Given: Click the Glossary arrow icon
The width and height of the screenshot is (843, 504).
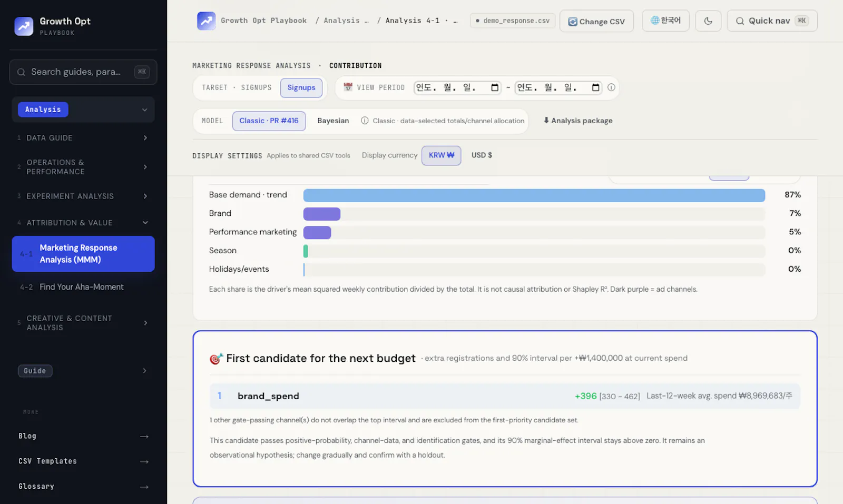Looking at the screenshot, I should [x=144, y=487].
